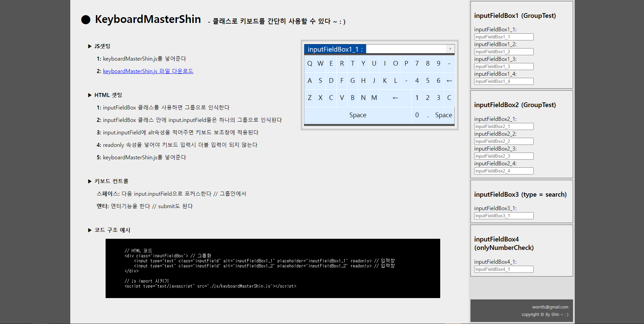Click the N key on the virtual keyboard
Screen dimensions: 644x324
(364, 98)
